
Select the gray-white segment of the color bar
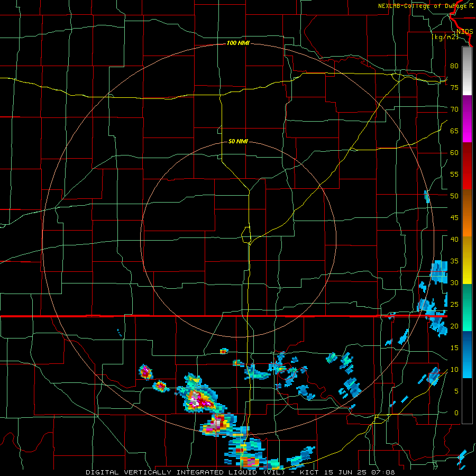467,71
